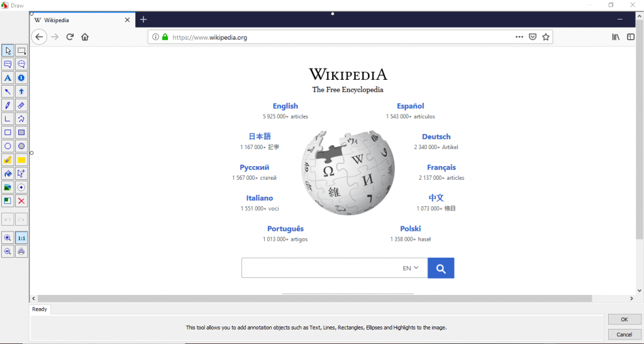Click the Deutsch language link
The height and width of the screenshot is (344, 644).
tap(436, 136)
